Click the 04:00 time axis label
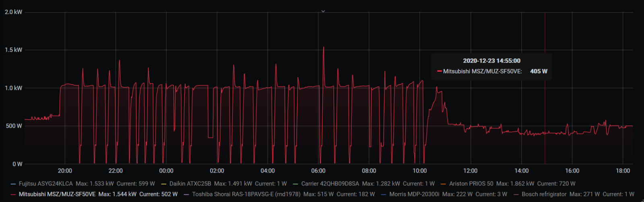 pos(268,171)
